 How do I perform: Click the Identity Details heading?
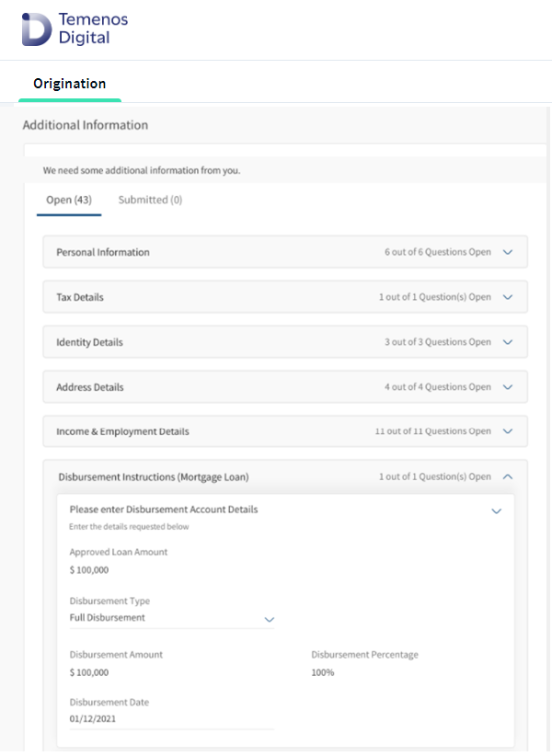(x=89, y=342)
